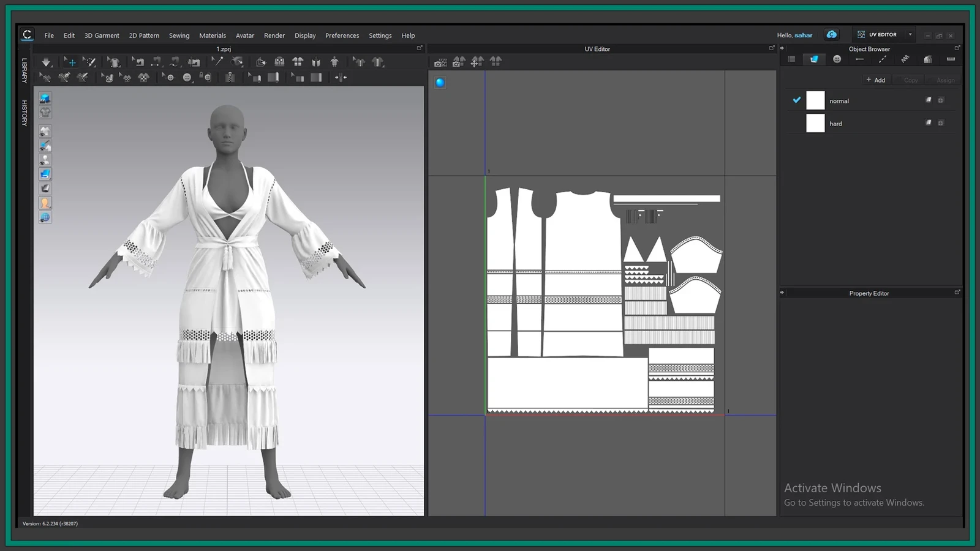This screenshot has width=980, height=551.
Task: Open the Puckering zigzag tab in Object Browser
Action: pos(905,59)
